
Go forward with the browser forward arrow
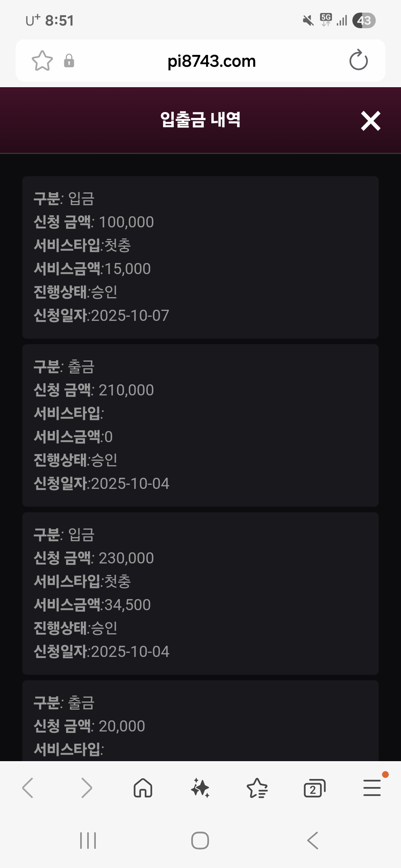(86, 788)
